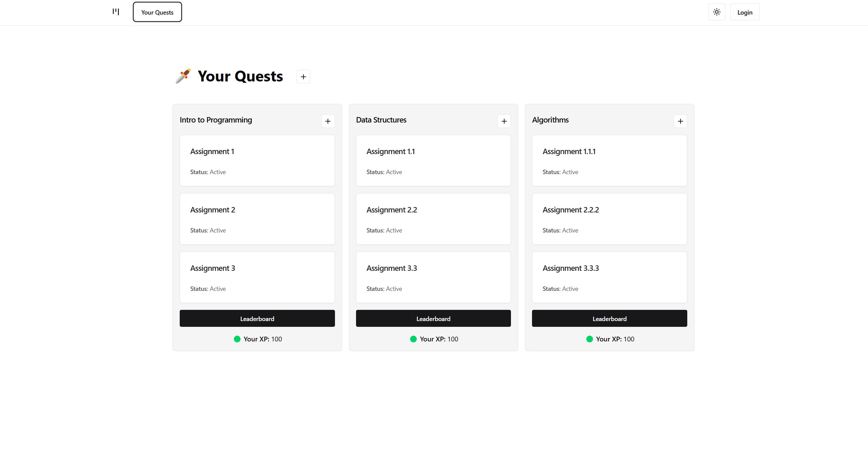Click the Data Structures quest title
Screen dimensions: 868x449
(x=381, y=120)
